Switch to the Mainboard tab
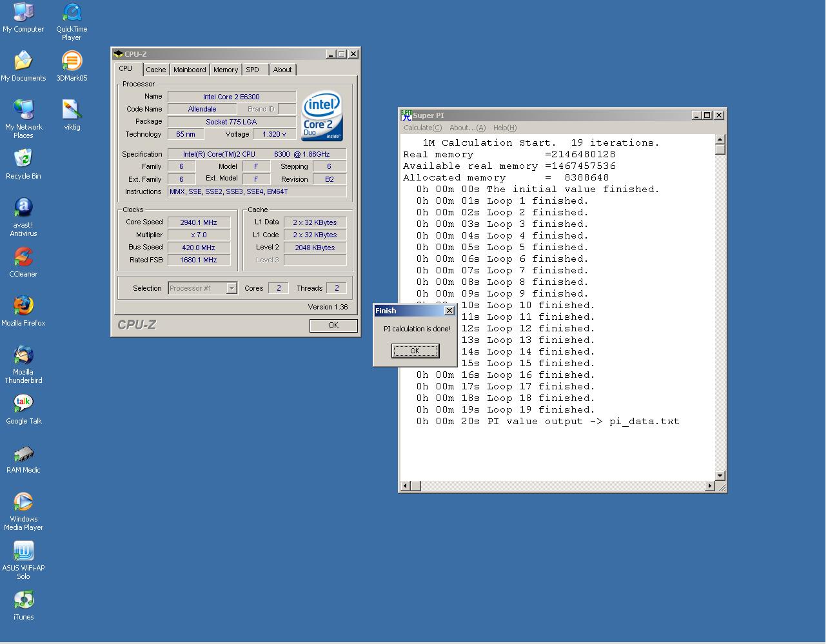828x644 pixels. tap(190, 70)
